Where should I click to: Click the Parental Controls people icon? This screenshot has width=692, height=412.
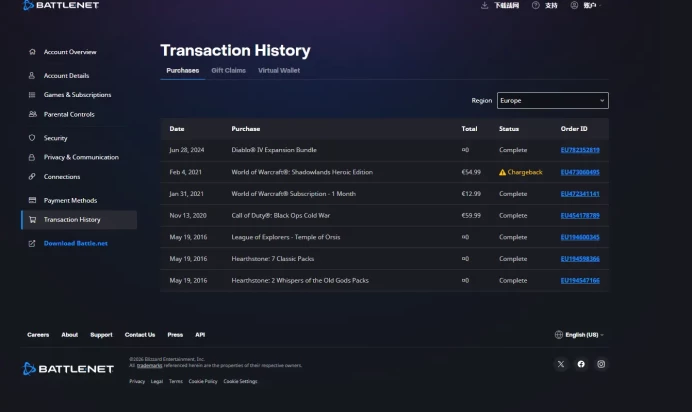click(x=33, y=114)
